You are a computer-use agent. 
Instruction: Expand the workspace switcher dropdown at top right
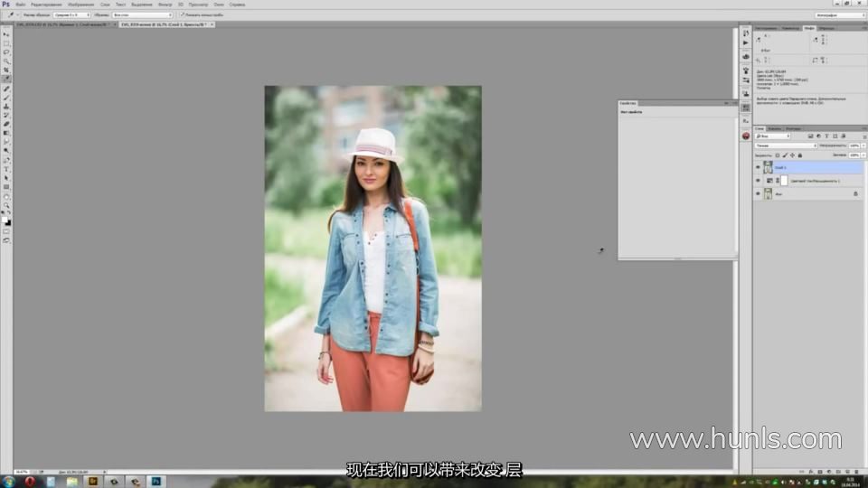tap(839, 14)
